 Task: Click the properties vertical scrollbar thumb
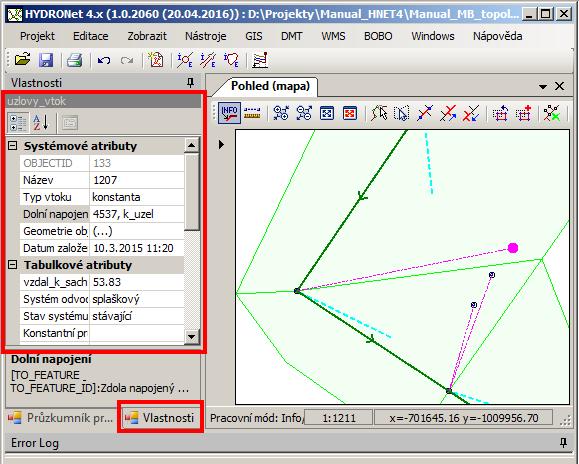(x=192, y=193)
